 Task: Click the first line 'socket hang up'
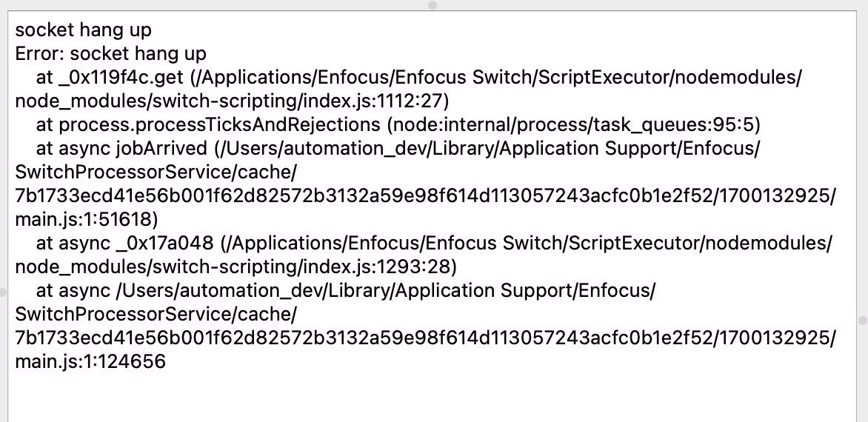[x=83, y=30]
